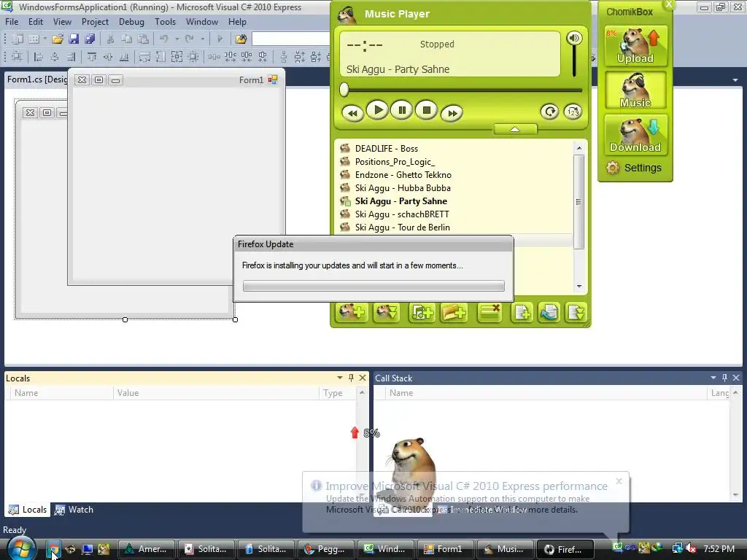Click the playlist scrollbar up arrow

[578, 148]
